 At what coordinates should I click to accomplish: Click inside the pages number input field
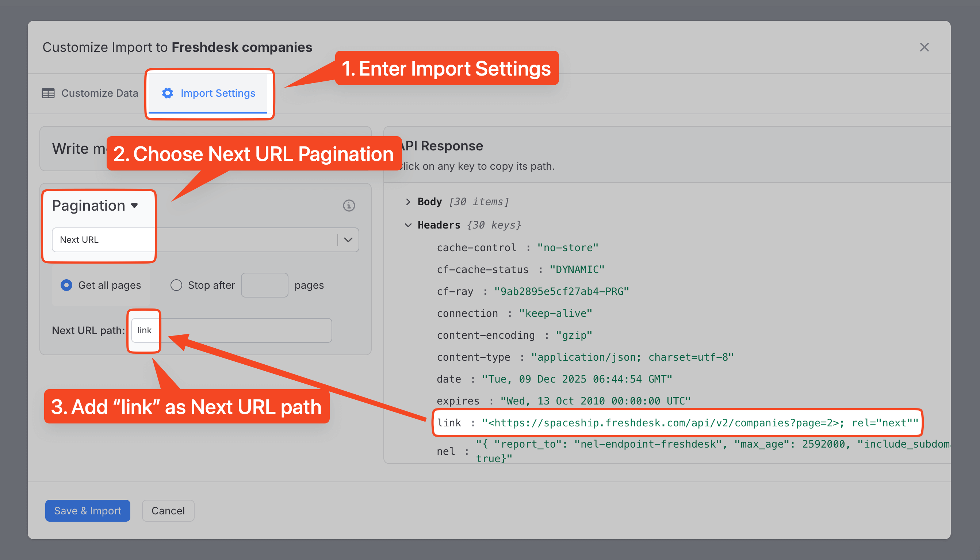click(265, 285)
